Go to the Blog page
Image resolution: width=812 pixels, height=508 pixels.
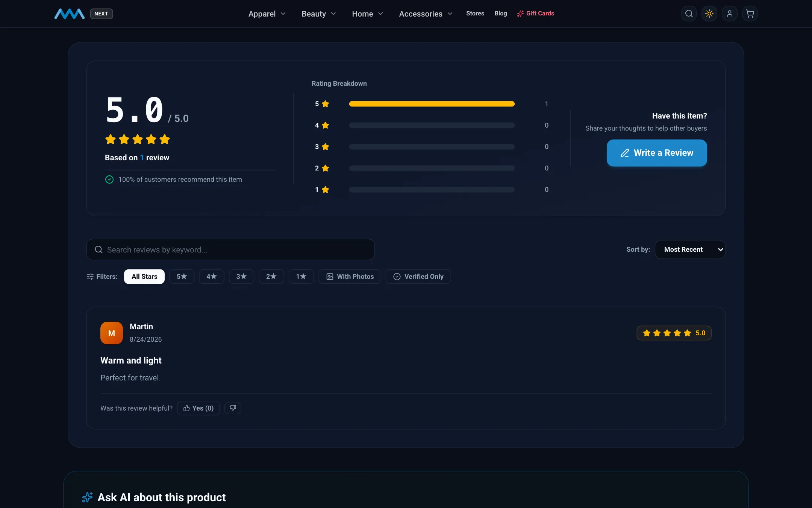click(x=501, y=14)
